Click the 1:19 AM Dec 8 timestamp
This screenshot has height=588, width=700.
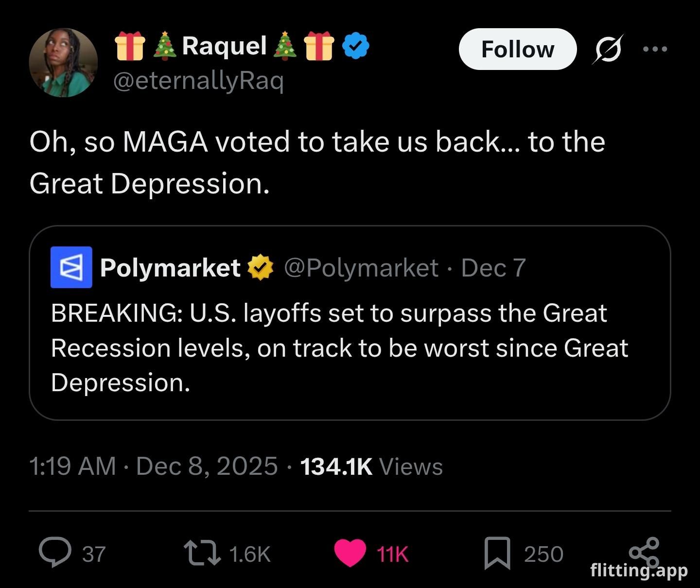click(153, 466)
